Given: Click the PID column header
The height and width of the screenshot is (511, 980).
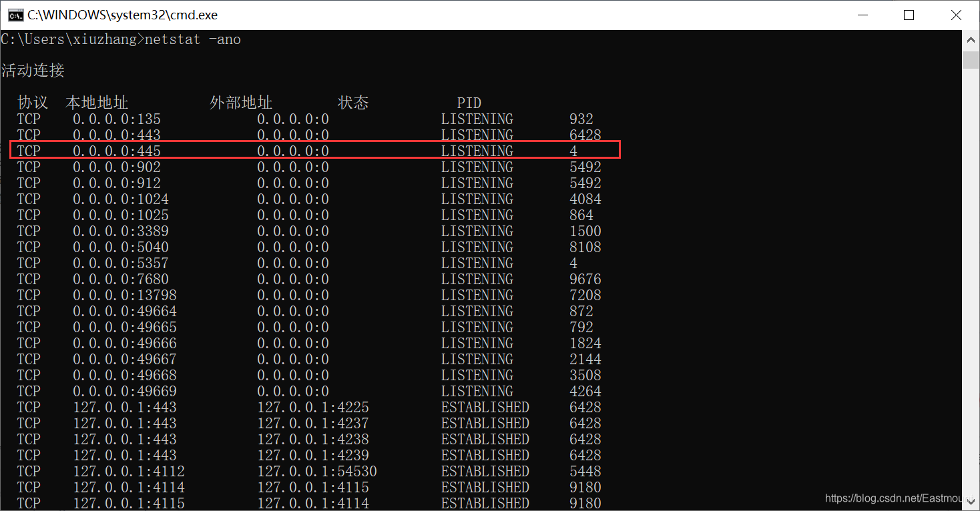Looking at the screenshot, I should [469, 103].
